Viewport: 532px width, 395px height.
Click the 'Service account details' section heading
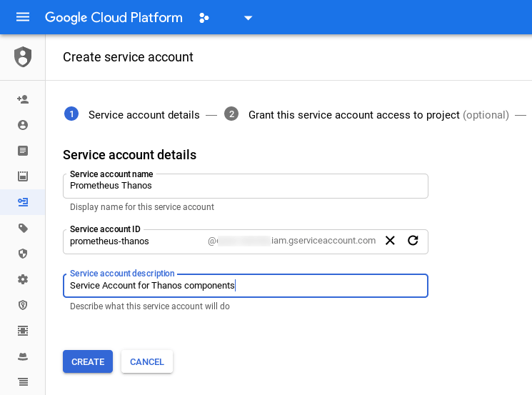[129, 155]
